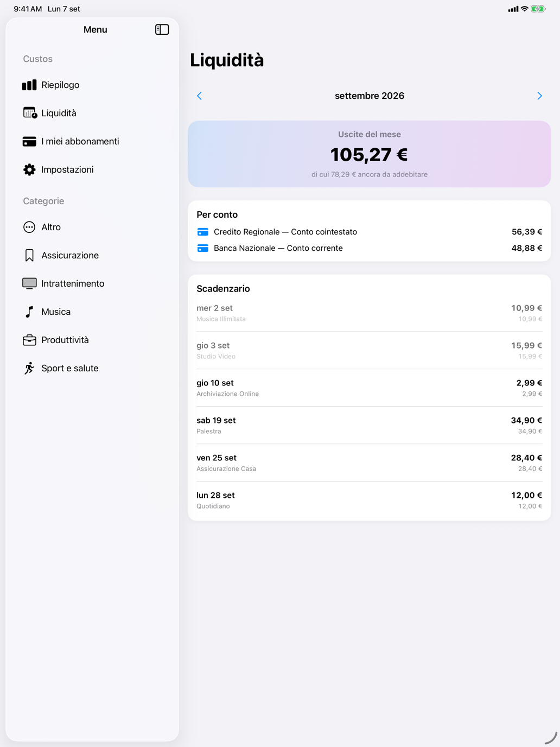The image size is (560, 747).
Task: Click the Assicurazione bookmark icon
Action: coord(29,255)
